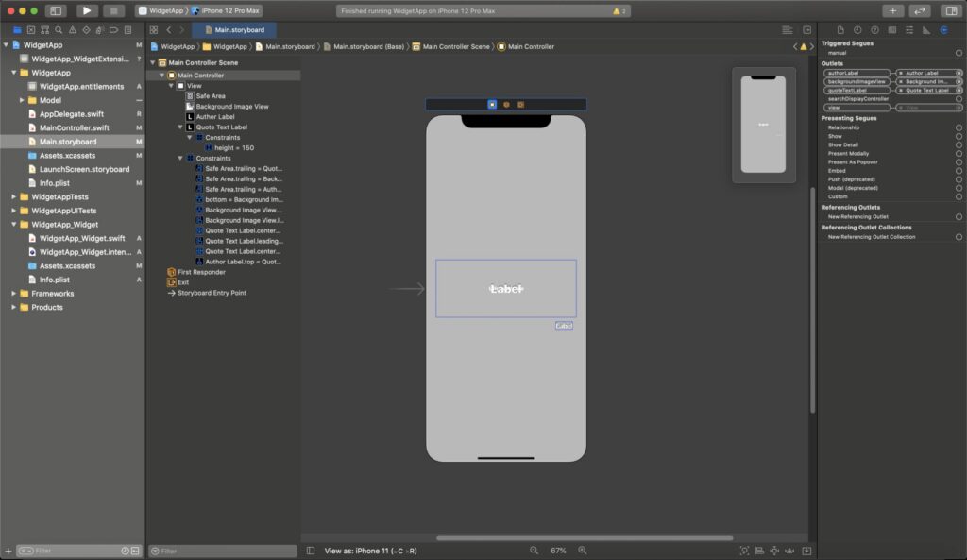Run the app with the Play button
The height and width of the screenshot is (560, 967).
click(x=86, y=10)
